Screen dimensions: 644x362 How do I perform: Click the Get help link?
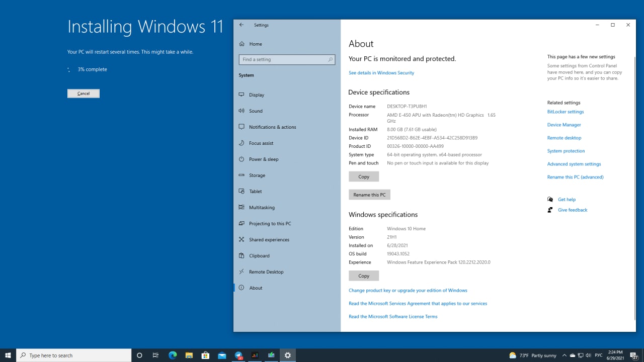point(567,200)
